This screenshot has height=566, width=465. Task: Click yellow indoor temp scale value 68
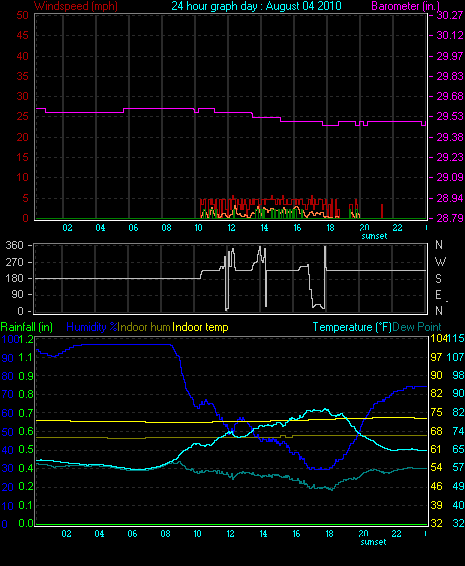(436, 431)
